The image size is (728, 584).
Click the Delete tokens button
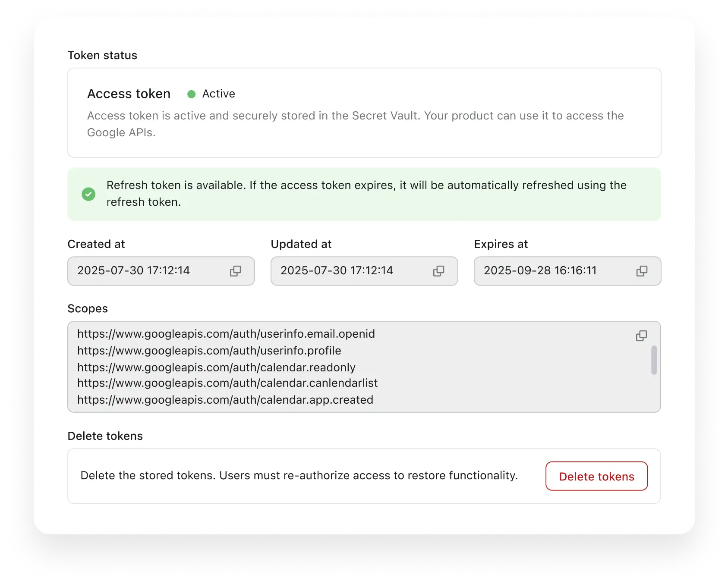(596, 476)
